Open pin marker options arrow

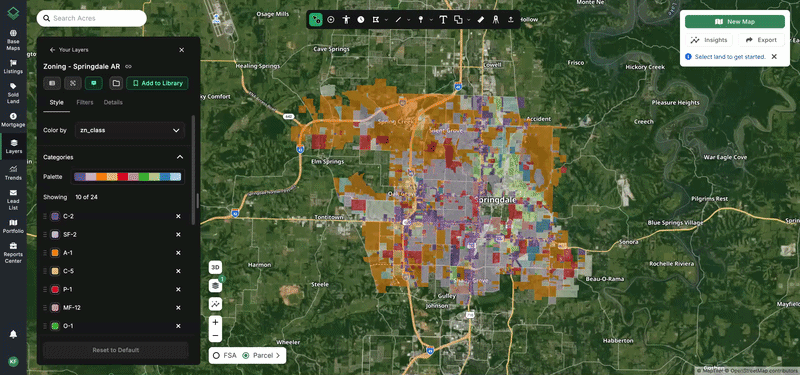coord(431,20)
